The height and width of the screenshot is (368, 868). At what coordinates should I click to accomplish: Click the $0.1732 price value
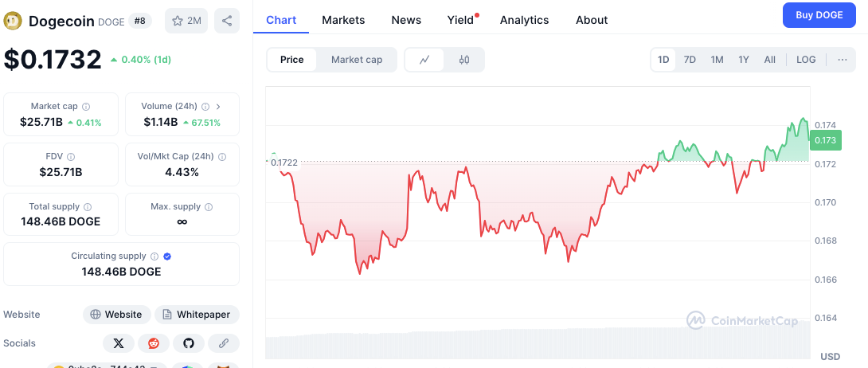[53, 59]
